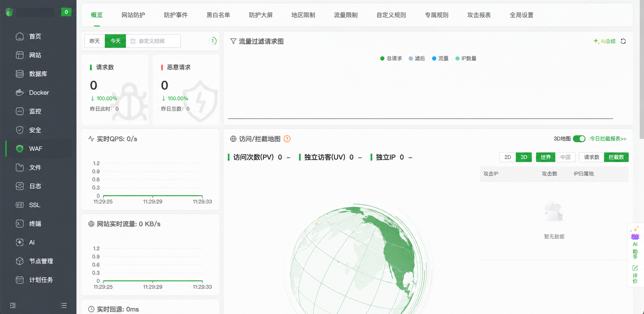Open the AI sidebar icon
The image size is (644, 314).
20,242
